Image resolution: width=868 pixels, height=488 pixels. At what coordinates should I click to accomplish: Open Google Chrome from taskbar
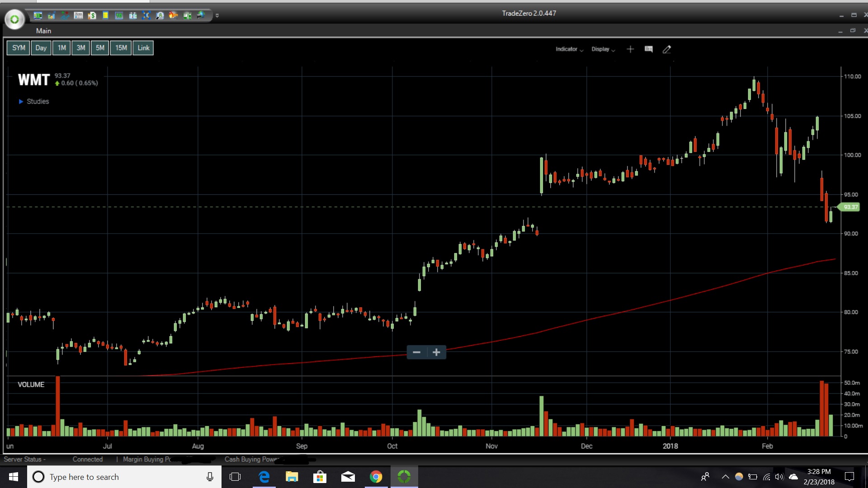tap(376, 477)
